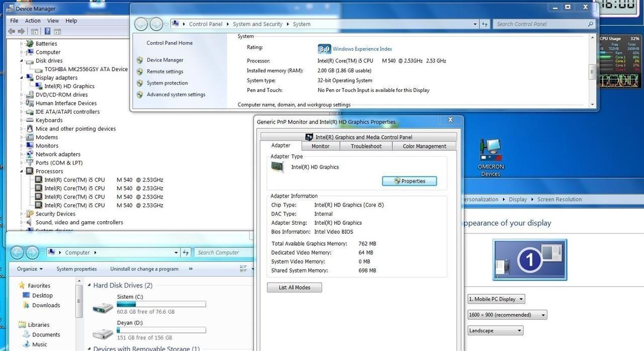Viewport: 644px width, 351px height.
Task: Click the Ports (COM & LPT) icon
Action: (x=30, y=163)
